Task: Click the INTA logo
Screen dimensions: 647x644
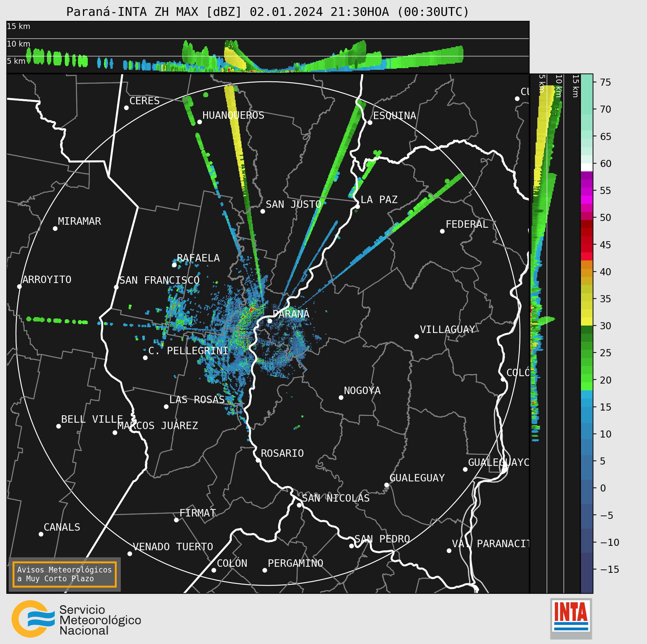Action: click(571, 618)
